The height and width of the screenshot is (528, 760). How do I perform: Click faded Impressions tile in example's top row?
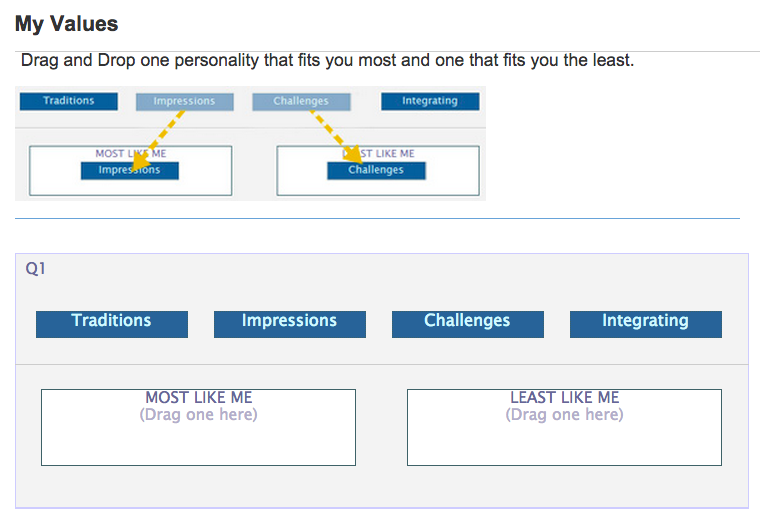click(x=185, y=101)
